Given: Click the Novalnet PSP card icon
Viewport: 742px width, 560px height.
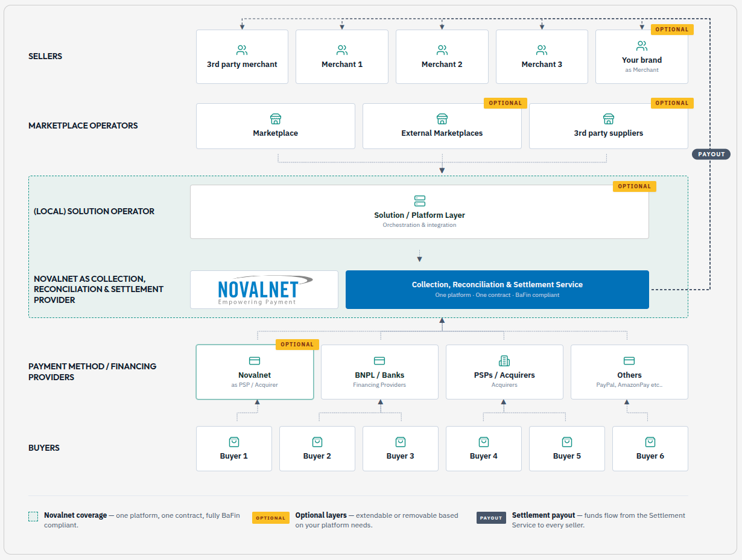Looking at the screenshot, I should (x=255, y=361).
